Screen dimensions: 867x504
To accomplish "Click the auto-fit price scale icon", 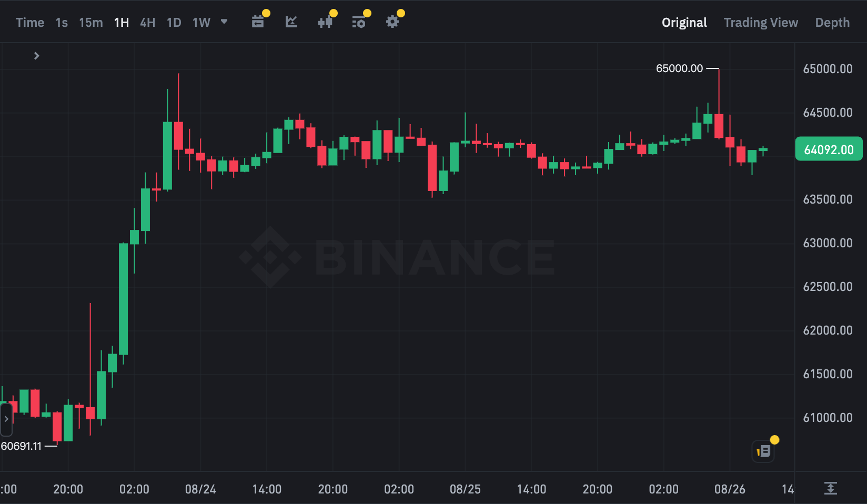I will [x=830, y=488].
